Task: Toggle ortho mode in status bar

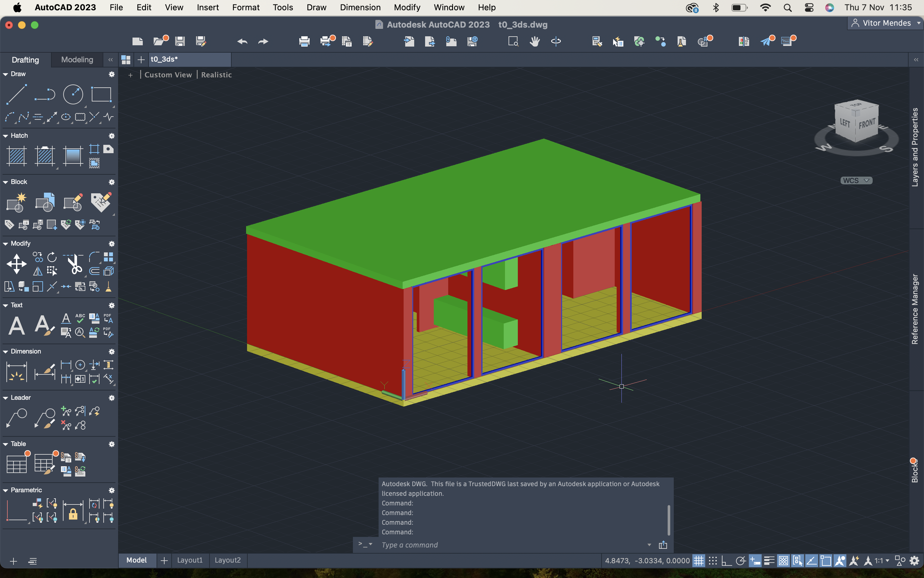Action: 726,561
